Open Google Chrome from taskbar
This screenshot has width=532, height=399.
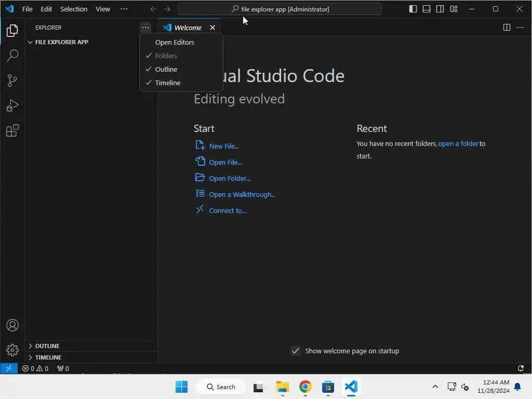point(305,387)
